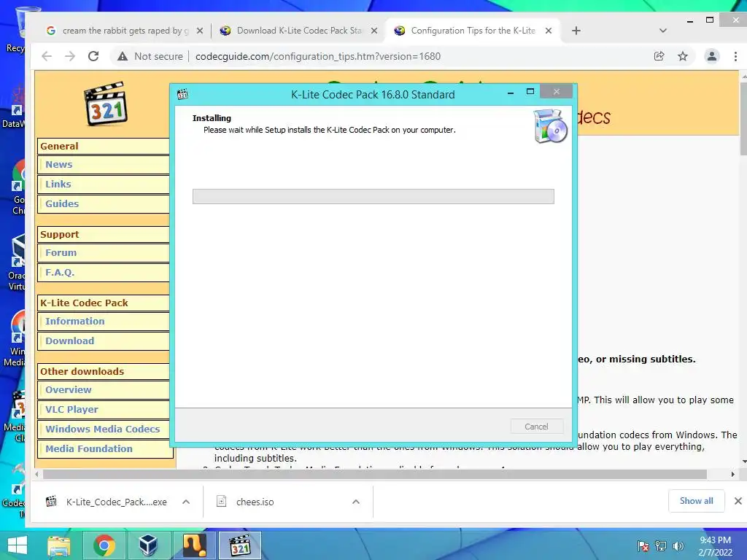Click the Not secure warning icon

(x=123, y=56)
